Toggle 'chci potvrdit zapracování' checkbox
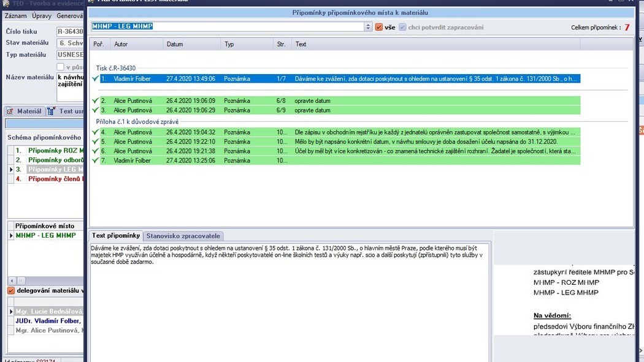 pos(402,27)
